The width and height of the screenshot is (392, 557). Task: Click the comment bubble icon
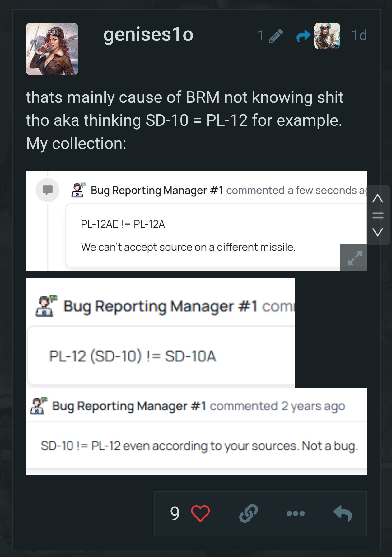tap(47, 190)
